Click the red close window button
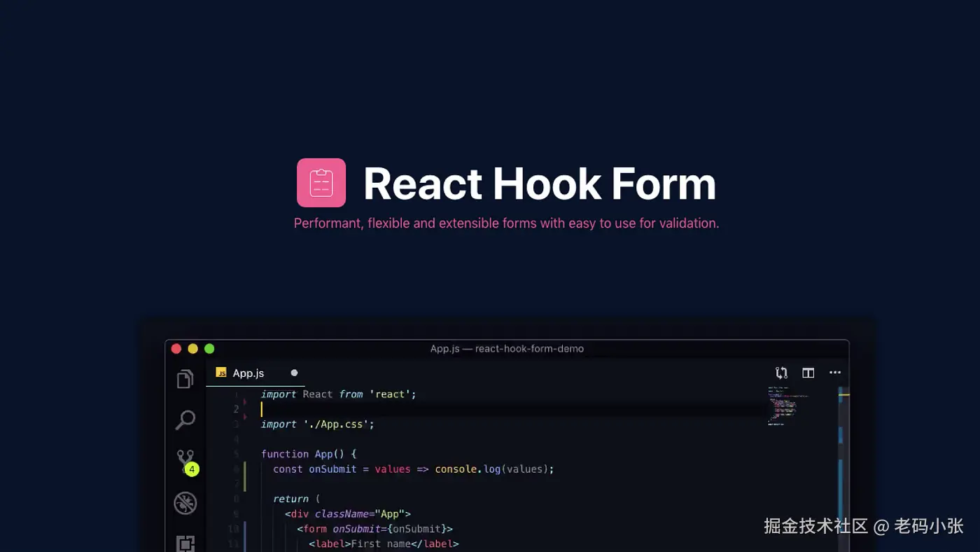980x552 pixels. pyautogui.click(x=176, y=348)
